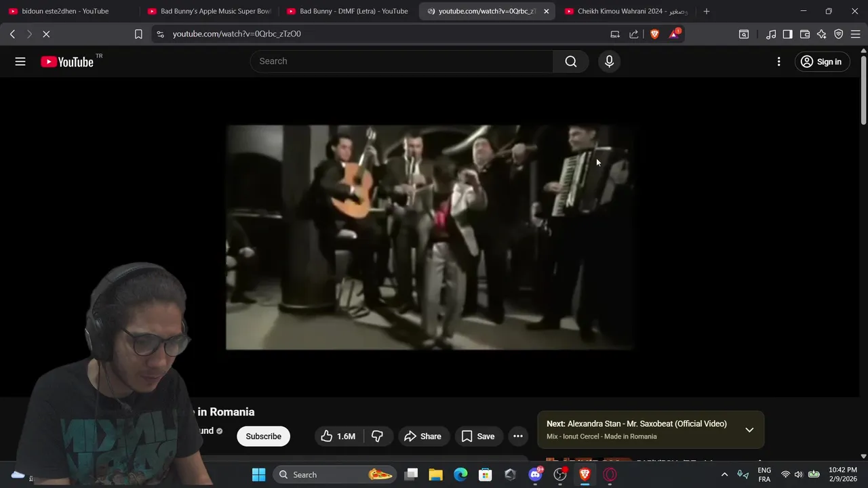The width and height of the screenshot is (868, 488).
Task: Open Task View on taskbar
Action: pos(411,474)
